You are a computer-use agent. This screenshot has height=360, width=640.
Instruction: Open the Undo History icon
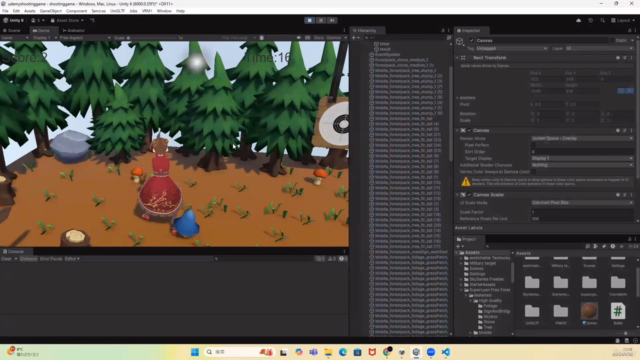pyautogui.click(x=590, y=20)
